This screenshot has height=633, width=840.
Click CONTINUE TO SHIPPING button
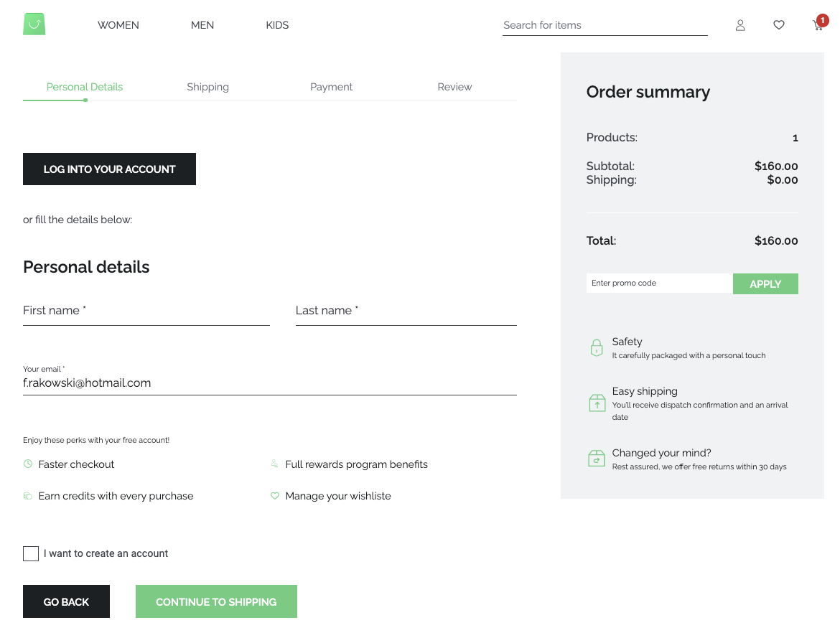click(x=216, y=601)
